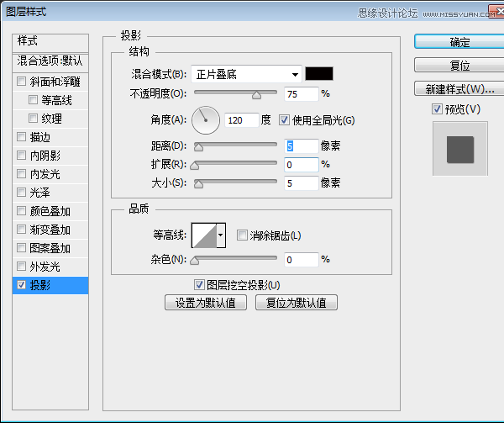Focus the 扩展 percent value field
Screen dimensions: 504x423
[302, 165]
